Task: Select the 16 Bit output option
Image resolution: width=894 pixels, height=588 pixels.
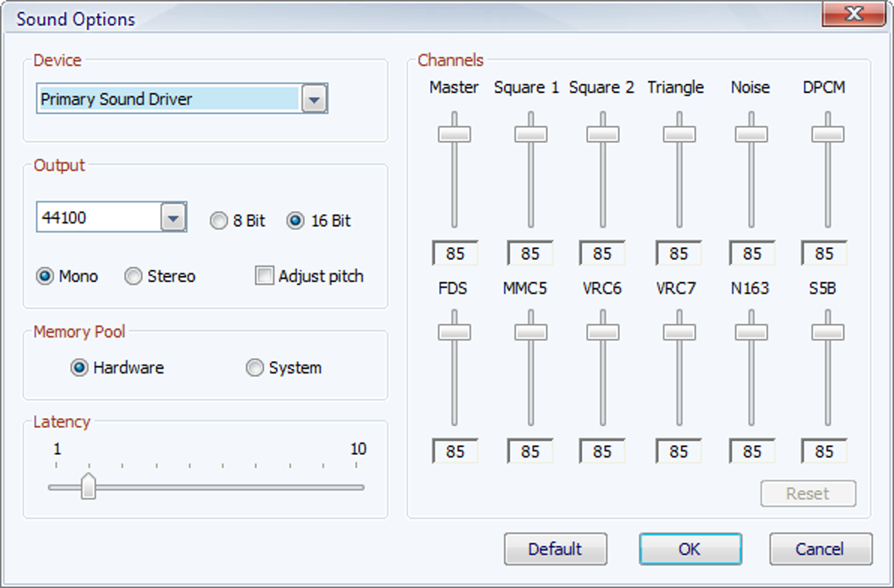Action: click(x=295, y=221)
